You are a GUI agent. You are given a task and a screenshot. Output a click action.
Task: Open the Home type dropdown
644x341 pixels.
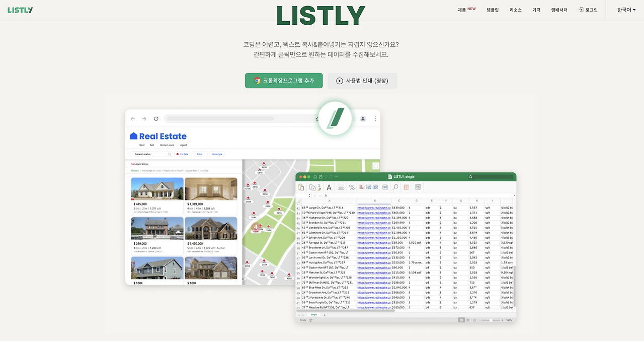click(217, 154)
